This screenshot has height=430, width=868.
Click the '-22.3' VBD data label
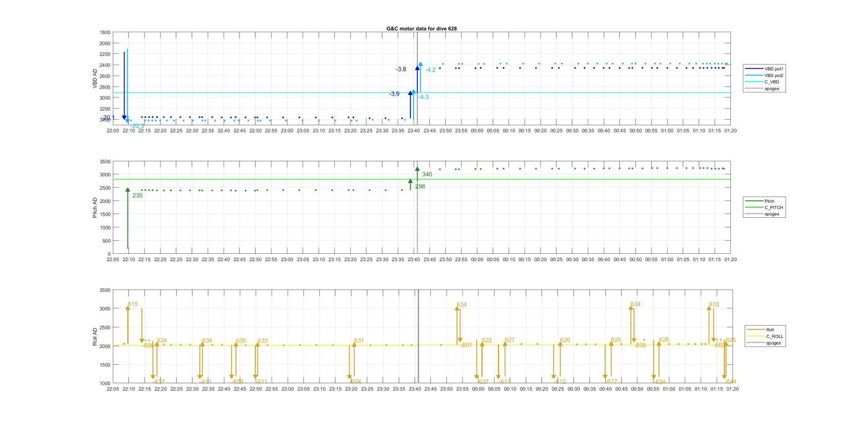tap(137, 126)
